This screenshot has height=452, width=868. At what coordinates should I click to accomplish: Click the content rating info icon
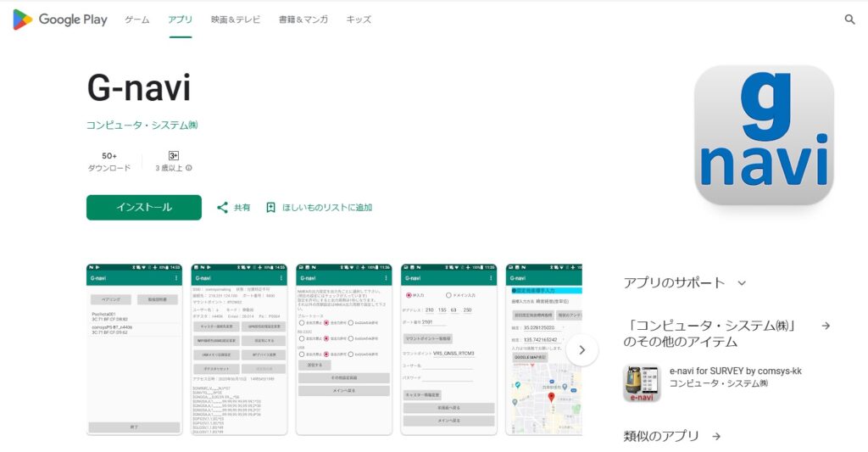[x=188, y=168]
